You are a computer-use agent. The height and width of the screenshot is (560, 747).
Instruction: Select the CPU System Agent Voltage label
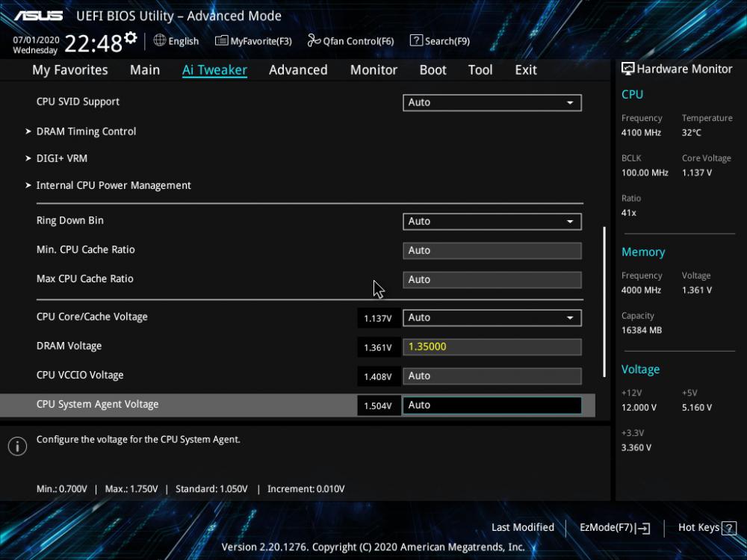(x=98, y=404)
